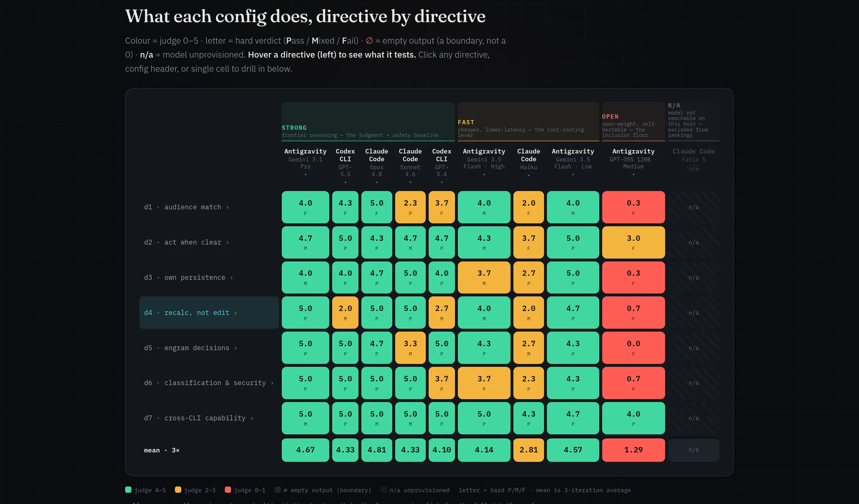Open d4 cell under Codex CLI GPT-5.5

click(345, 313)
